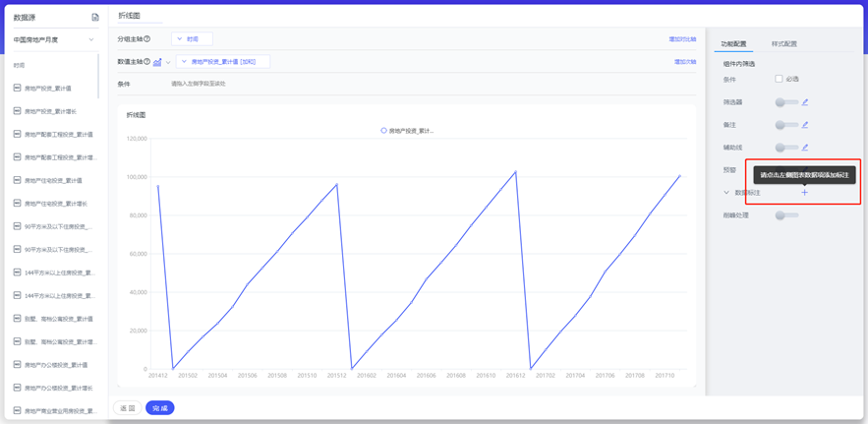Turn on the 削峰处理 toggle
This screenshot has height=424, width=868.
coord(784,215)
